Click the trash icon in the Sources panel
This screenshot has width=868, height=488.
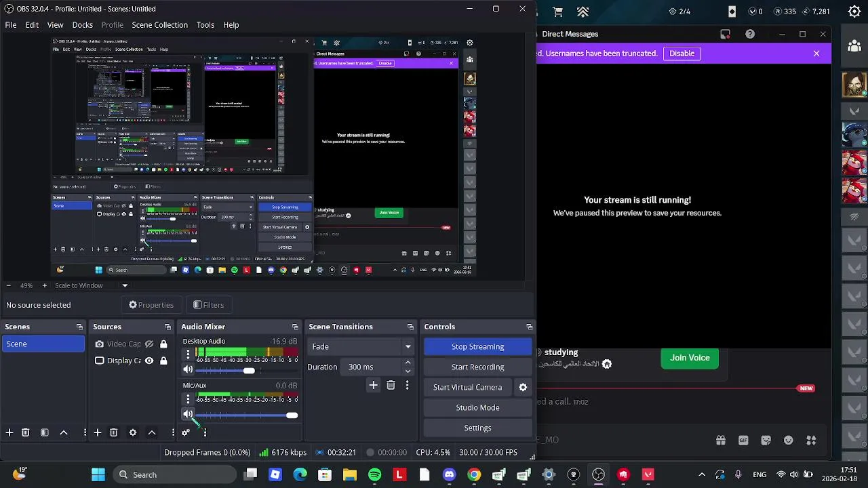(x=114, y=432)
